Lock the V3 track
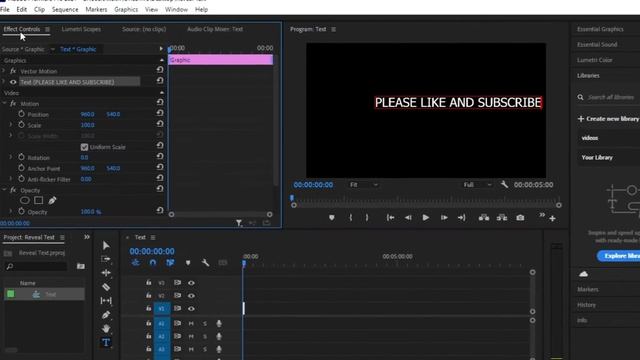Viewport: 640px width, 360px height. [x=149, y=282]
